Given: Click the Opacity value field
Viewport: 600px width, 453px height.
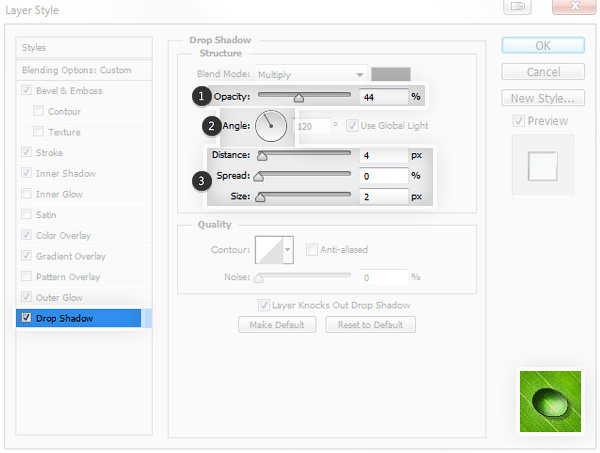Looking at the screenshot, I should (383, 97).
